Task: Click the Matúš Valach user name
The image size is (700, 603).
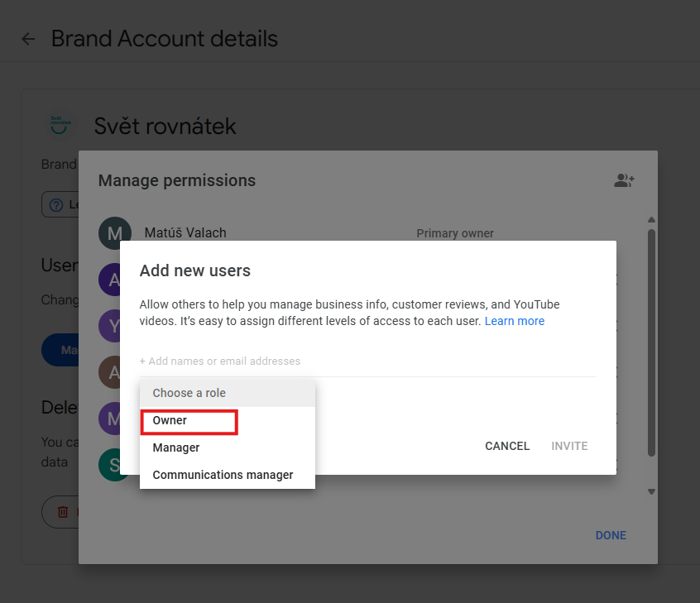Action: 185,233
